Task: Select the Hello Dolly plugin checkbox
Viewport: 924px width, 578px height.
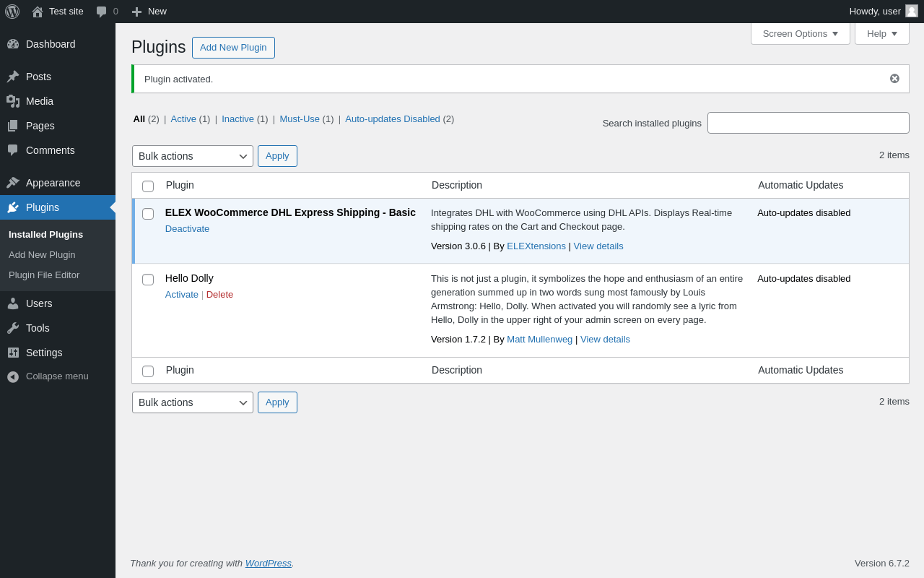Action: point(148,280)
